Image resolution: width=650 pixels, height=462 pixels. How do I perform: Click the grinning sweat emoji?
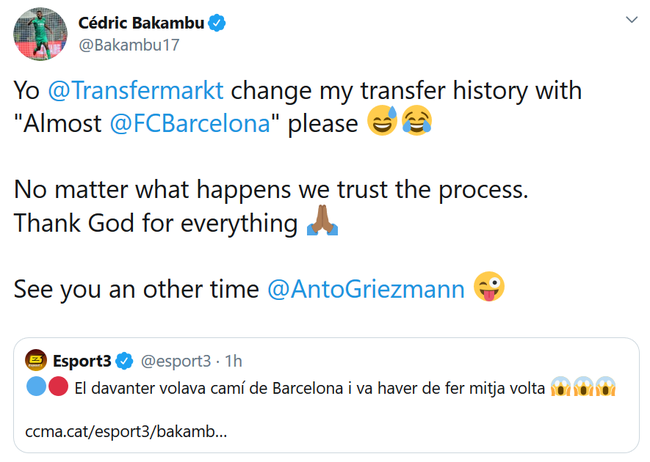[x=382, y=121]
